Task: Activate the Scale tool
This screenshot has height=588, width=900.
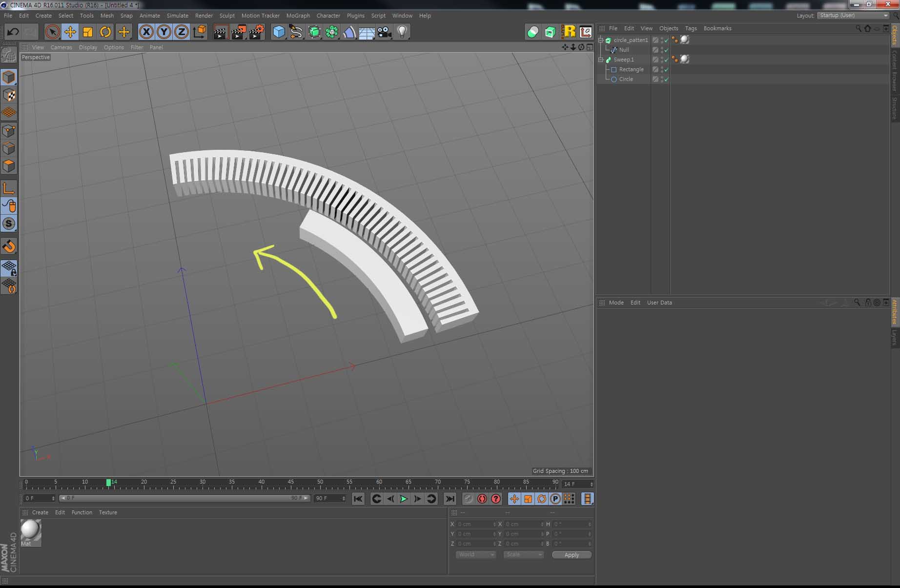Action: pyautogui.click(x=88, y=32)
